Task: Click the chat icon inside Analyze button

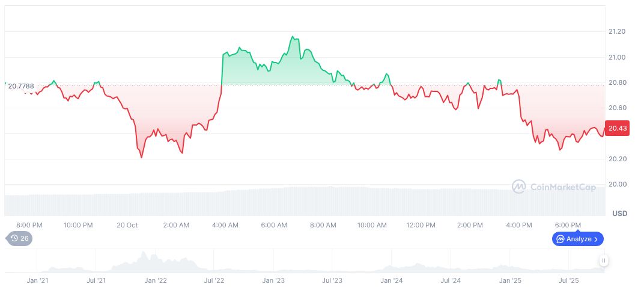Action: point(560,239)
